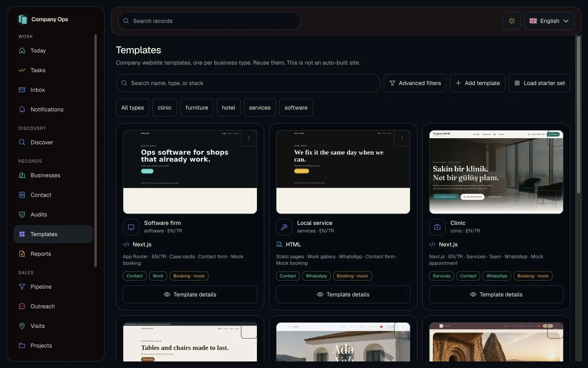Click the Visits map pin icon
The width and height of the screenshot is (588, 368).
[22, 326]
